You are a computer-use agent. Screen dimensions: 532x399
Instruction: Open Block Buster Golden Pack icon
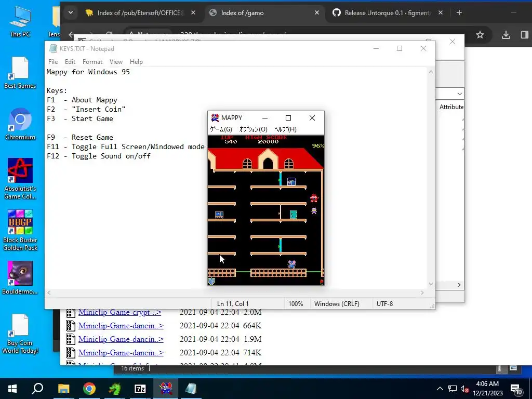[x=20, y=230]
